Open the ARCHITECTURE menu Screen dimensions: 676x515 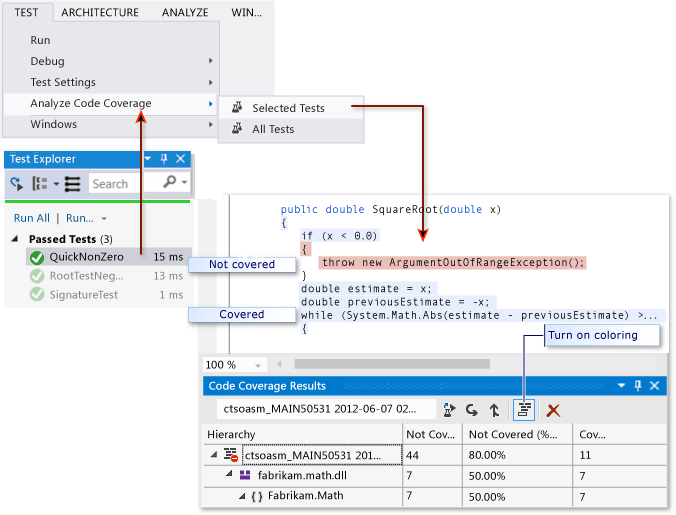(99, 12)
